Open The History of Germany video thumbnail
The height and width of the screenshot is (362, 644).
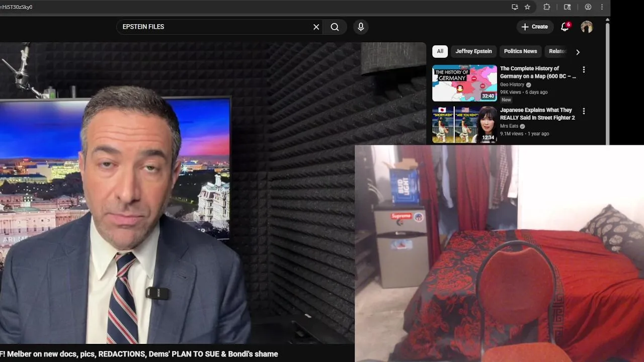pos(464,83)
